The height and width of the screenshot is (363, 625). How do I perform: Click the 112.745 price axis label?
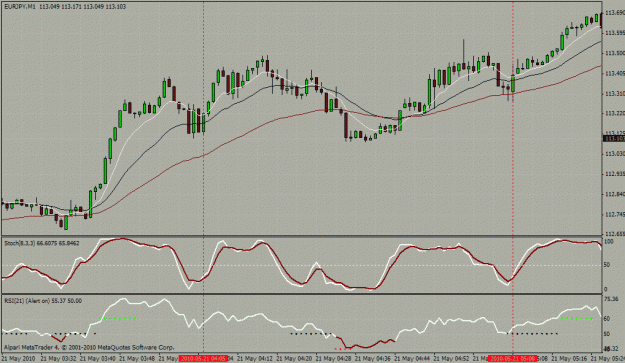click(x=615, y=214)
